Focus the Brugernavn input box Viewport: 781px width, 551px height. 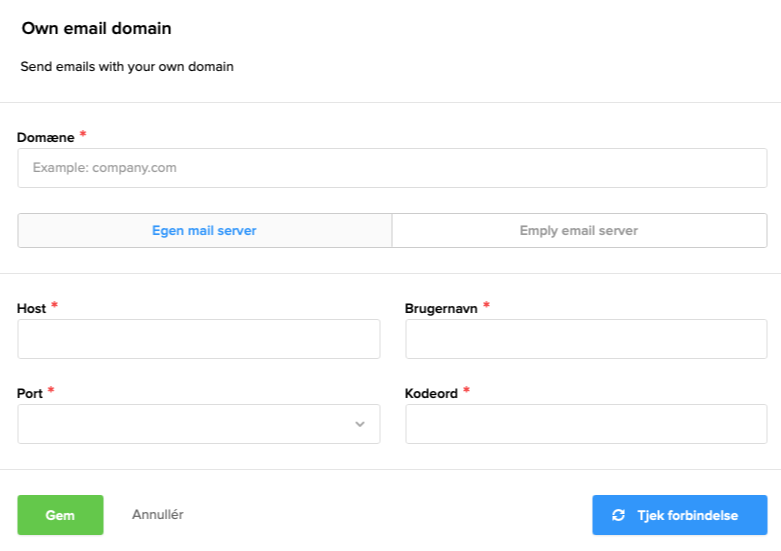click(x=586, y=339)
